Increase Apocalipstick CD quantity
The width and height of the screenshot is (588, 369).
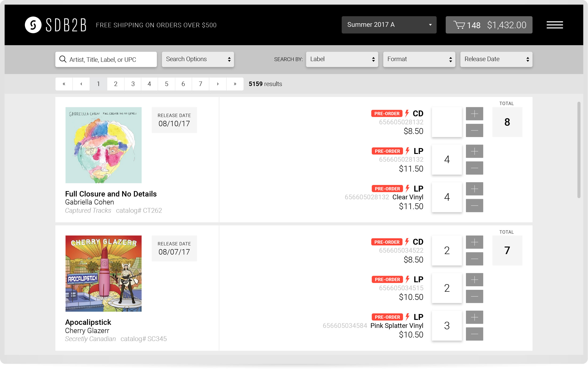pyautogui.click(x=474, y=242)
